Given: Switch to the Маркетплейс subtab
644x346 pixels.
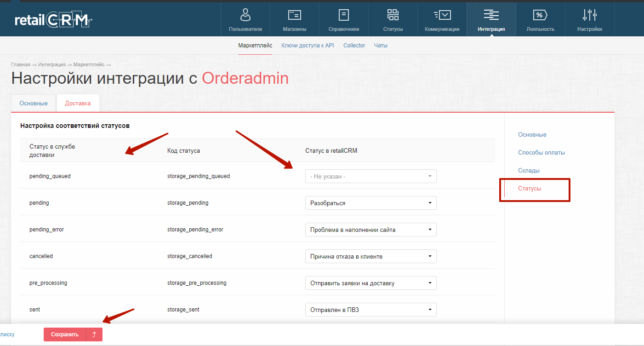Looking at the screenshot, I should (255, 46).
